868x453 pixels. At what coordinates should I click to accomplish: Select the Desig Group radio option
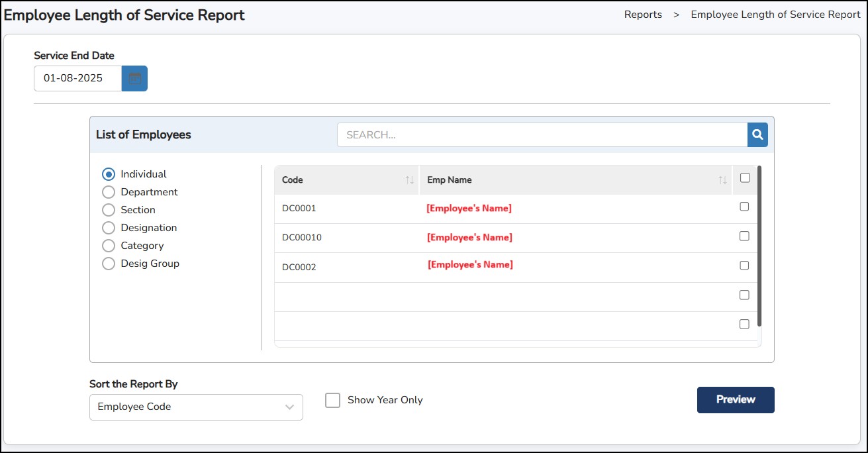pos(109,264)
